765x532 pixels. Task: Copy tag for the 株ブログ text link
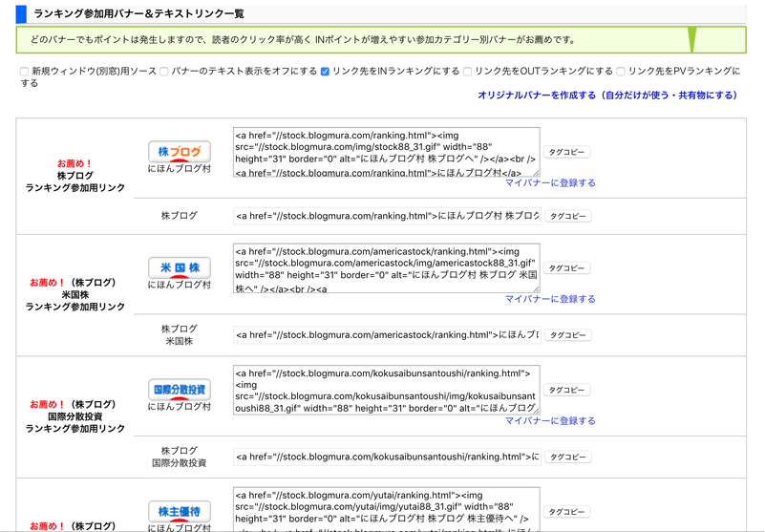coord(568,216)
